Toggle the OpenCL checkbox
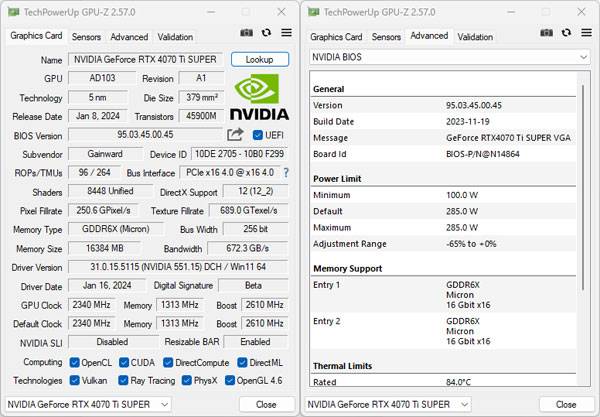The image size is (600, 417). tap(75, 362)
